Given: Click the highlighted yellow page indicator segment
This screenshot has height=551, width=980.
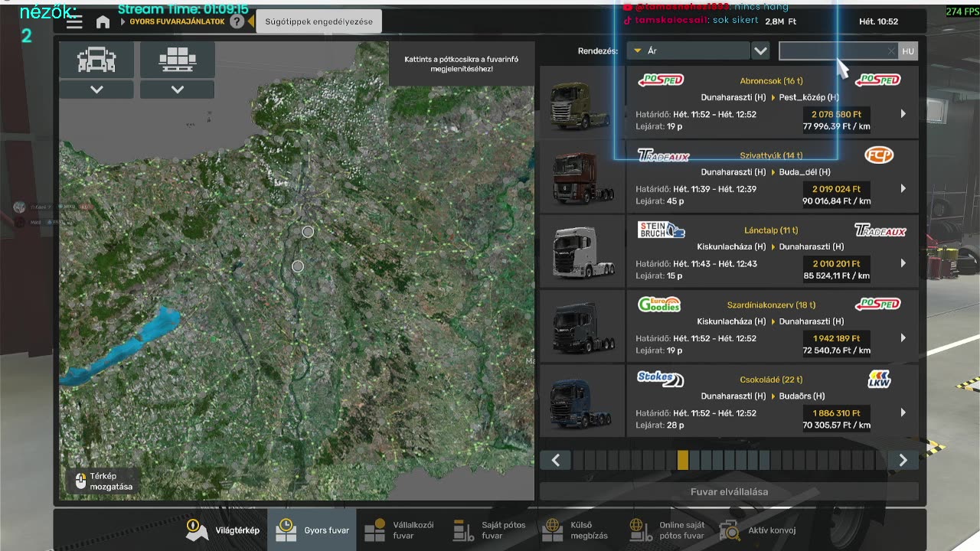Looking at the screenshot, I should 682,460.
